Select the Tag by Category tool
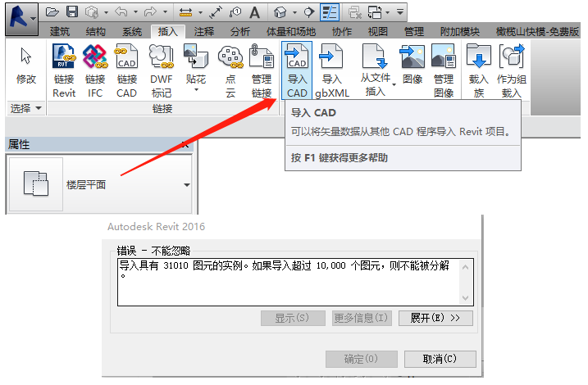Image resolution: width=588 pixels, height=385 pixels. 235,12
